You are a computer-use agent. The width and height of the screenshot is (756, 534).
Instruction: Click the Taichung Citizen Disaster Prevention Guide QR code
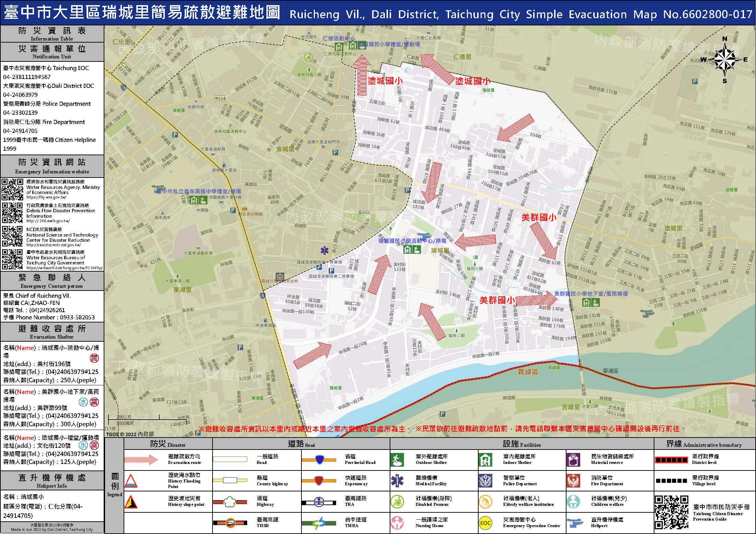click(x=672, y=512)
